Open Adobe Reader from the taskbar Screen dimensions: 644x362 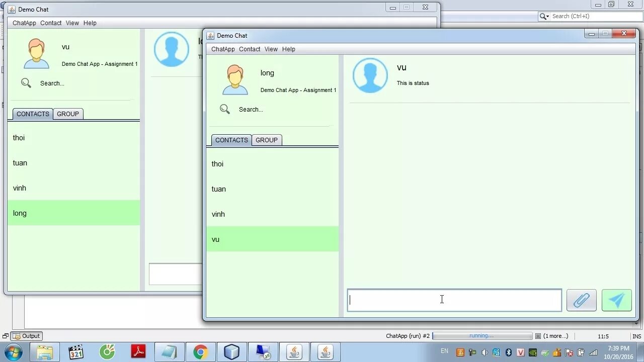pyautogui.click(x=138, y=352)
